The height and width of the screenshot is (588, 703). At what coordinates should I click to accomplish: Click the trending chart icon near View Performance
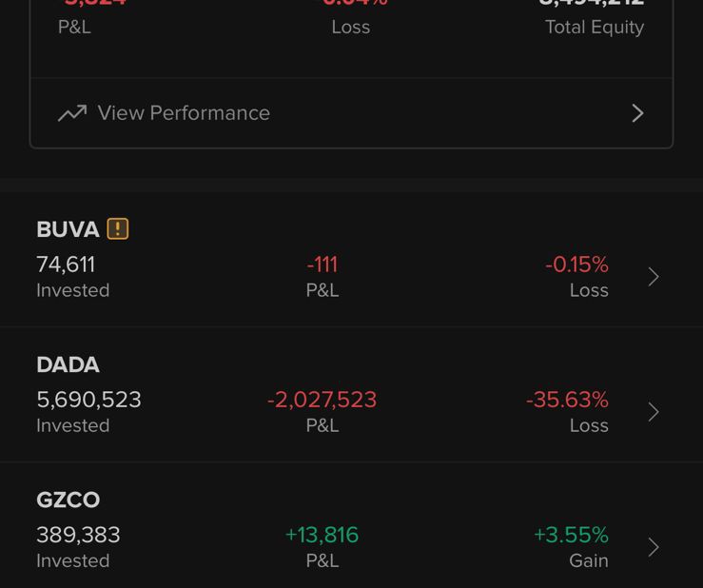[72, 113]
